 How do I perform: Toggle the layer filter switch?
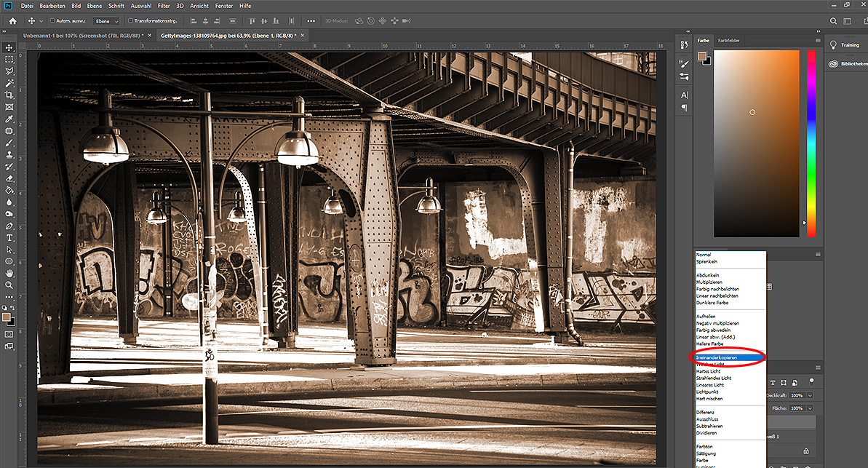coord(811,381)
